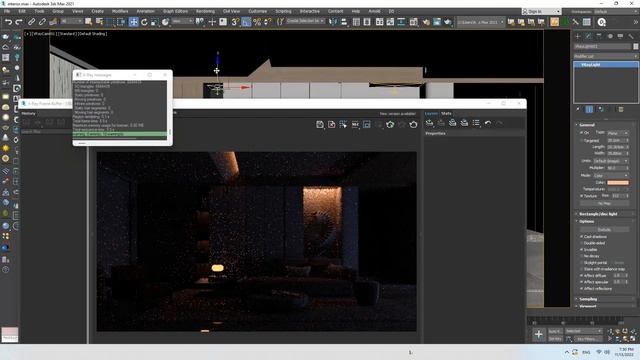
Task: Activate the Select and Rotate tool
Action: pyautogui.click(x=144, y=22)
